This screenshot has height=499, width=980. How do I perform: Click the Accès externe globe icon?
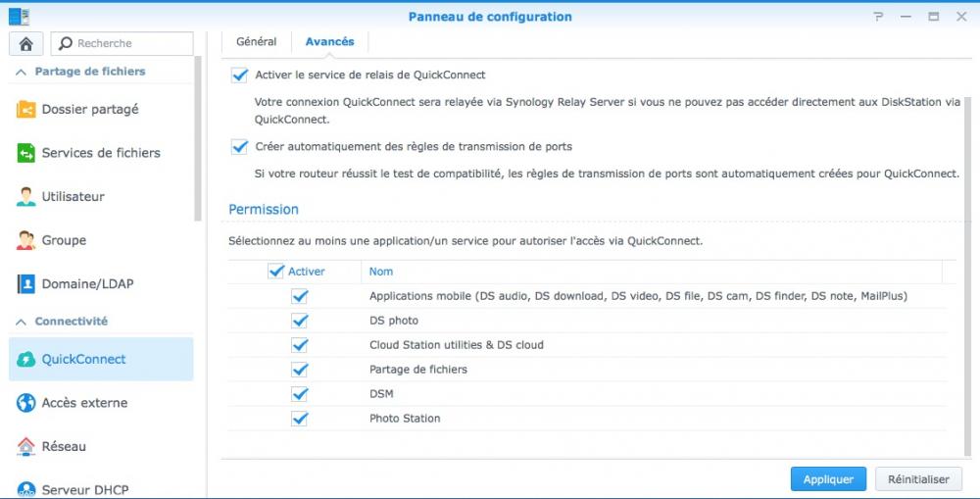pos(25,403)
